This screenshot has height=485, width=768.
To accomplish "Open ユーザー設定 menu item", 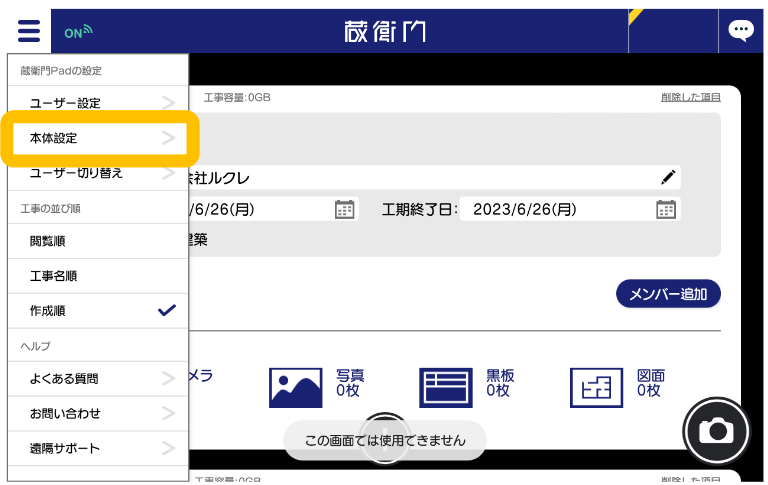I will click(x=98, y=103).
